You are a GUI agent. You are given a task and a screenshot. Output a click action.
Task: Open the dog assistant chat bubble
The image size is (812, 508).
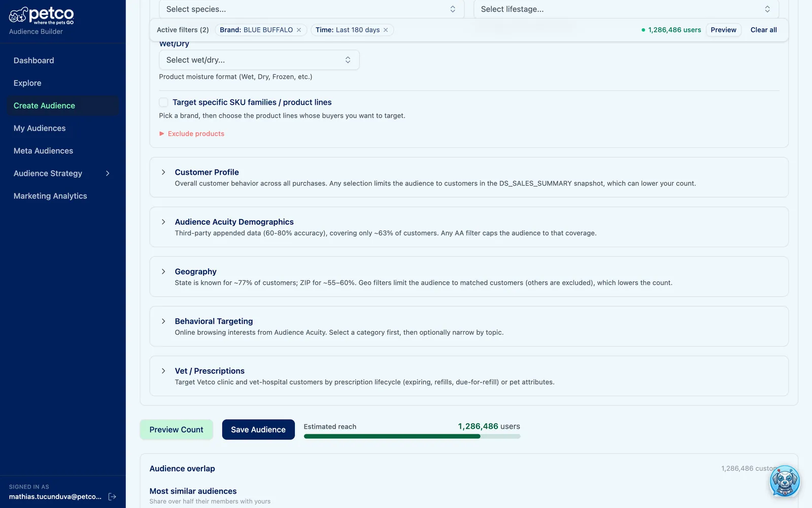tap(785, 481)
